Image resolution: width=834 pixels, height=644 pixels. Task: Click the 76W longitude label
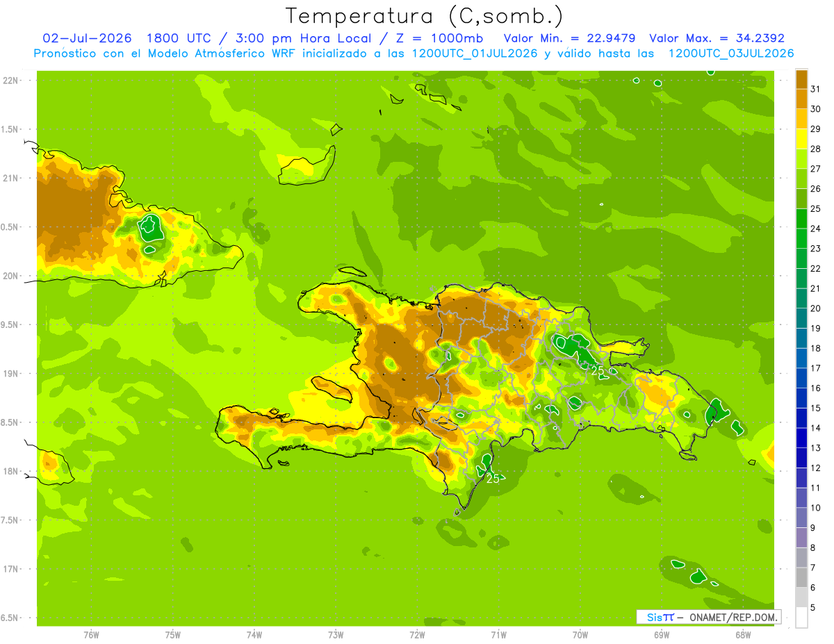click(x=91, y=635)
